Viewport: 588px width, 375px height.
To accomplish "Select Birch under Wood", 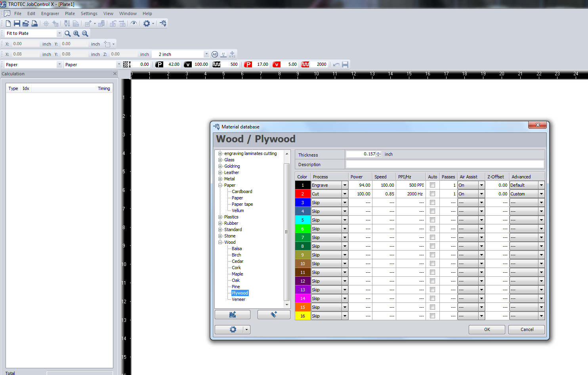I will click(236, 255).
